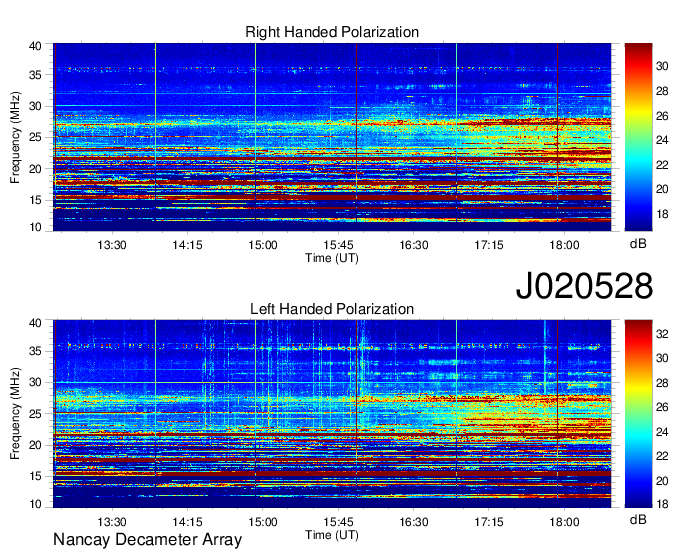Click the left-handed polarization spectrogram
680x552 pixels.
pos(332,414)
